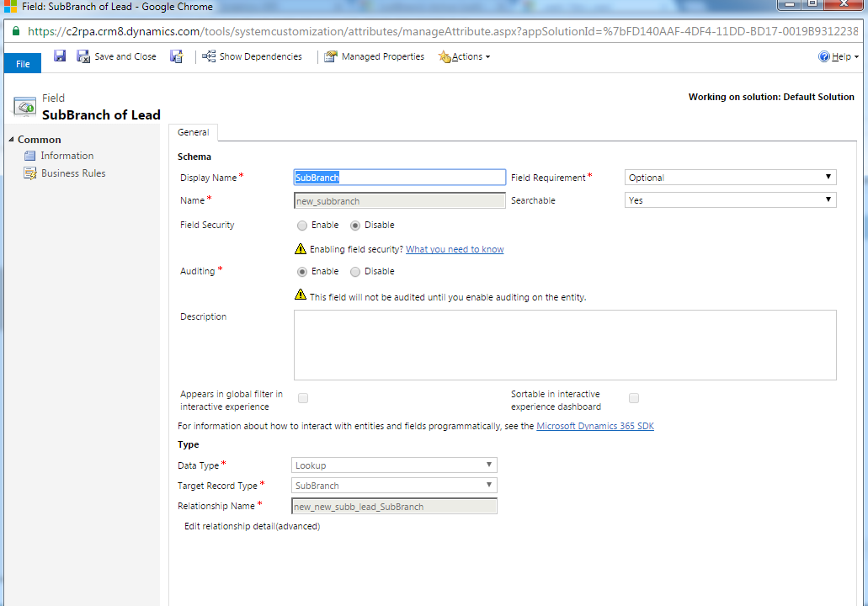Click the Help question mark icon
The image size is (868, 606).
coord(823,56)
